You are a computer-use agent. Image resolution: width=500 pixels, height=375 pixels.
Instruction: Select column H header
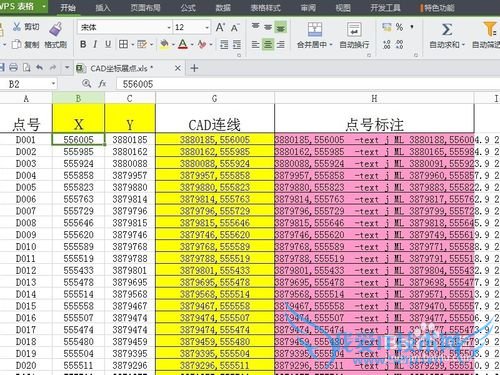pyautogui.click(x=374, y=98)
